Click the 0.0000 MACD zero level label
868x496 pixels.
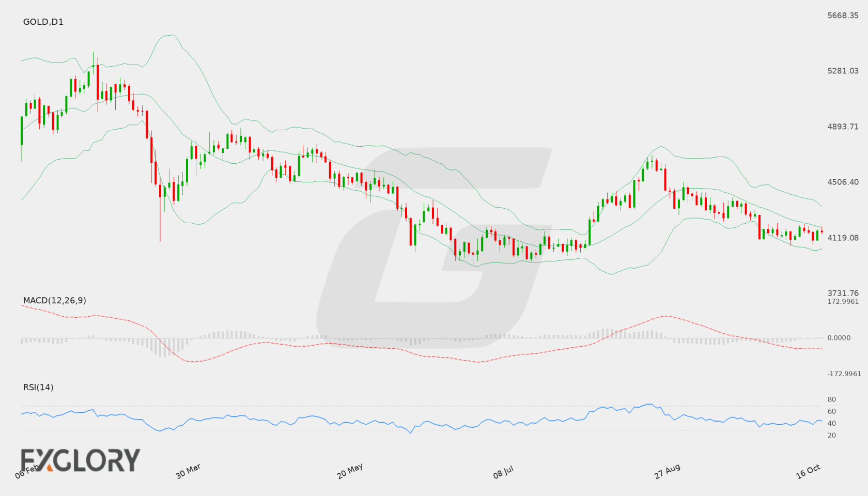[839, 337]
